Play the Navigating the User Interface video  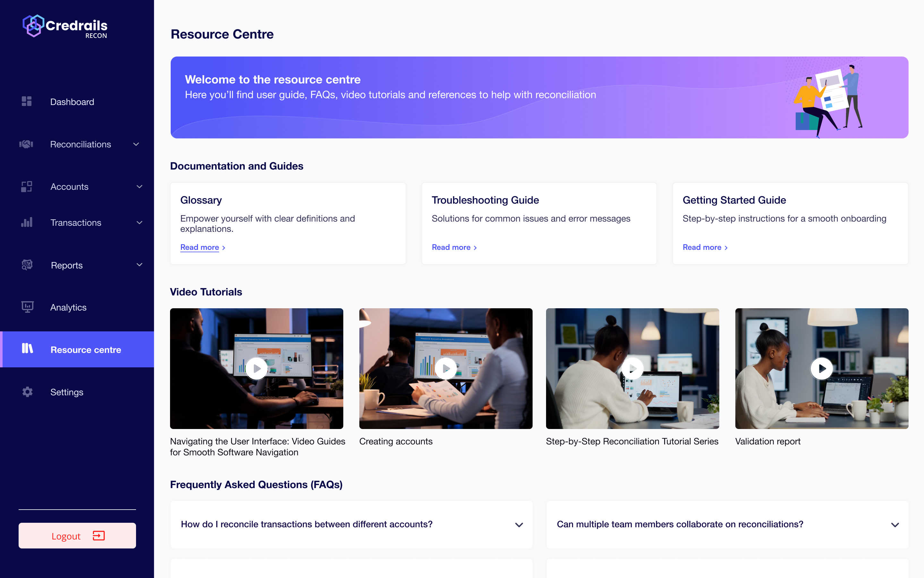(x=257, y=369)
